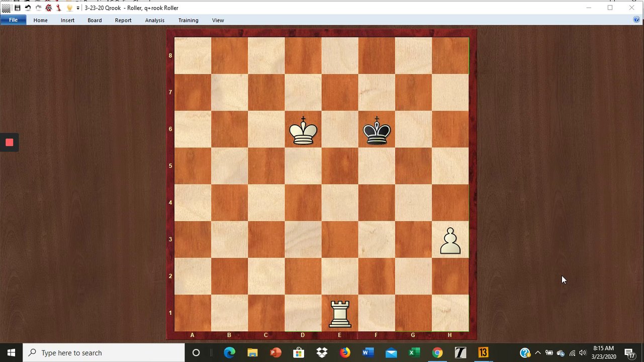
Task: Open the Report ribbon tab
Action: 123,20
